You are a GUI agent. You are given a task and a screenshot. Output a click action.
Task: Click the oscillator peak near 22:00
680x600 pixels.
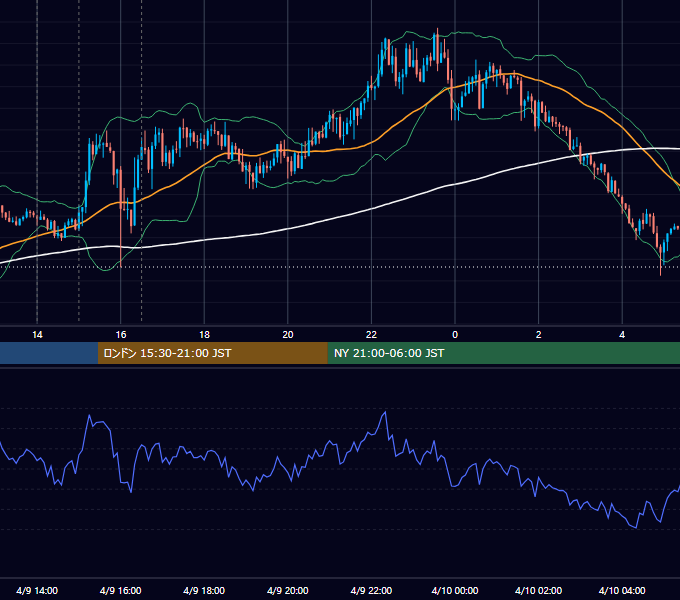pyautogui.click(x=385, y=413)
